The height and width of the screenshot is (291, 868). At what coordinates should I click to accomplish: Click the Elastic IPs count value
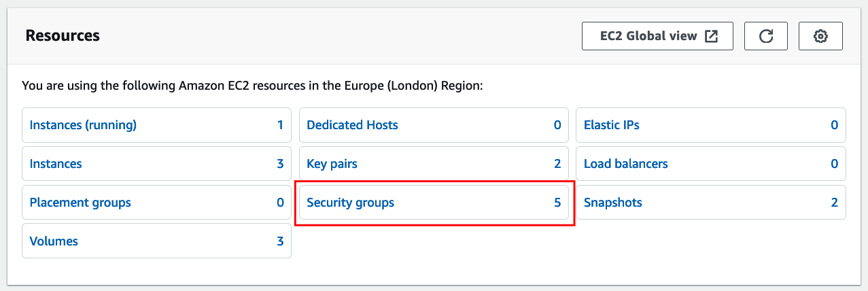834,125
